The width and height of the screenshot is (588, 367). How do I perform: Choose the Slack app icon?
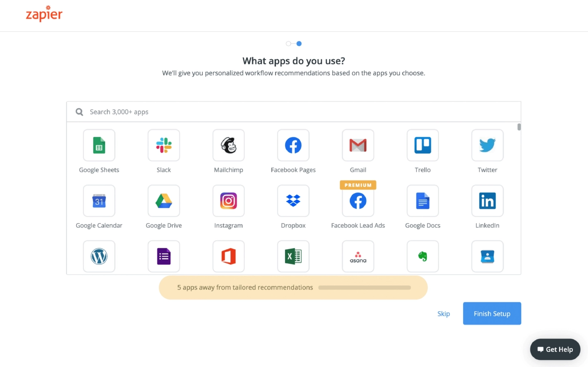(164, 145)
